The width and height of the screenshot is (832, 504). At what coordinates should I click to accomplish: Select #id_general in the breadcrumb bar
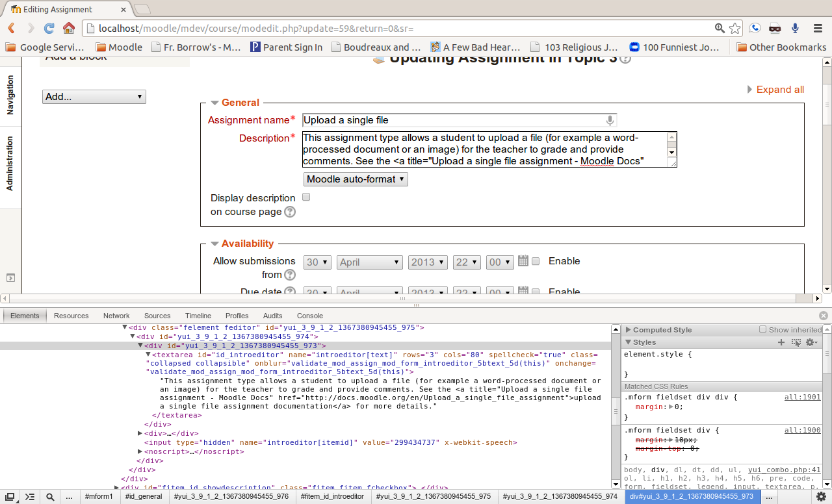pyautogui.click(x=144, y=497)
